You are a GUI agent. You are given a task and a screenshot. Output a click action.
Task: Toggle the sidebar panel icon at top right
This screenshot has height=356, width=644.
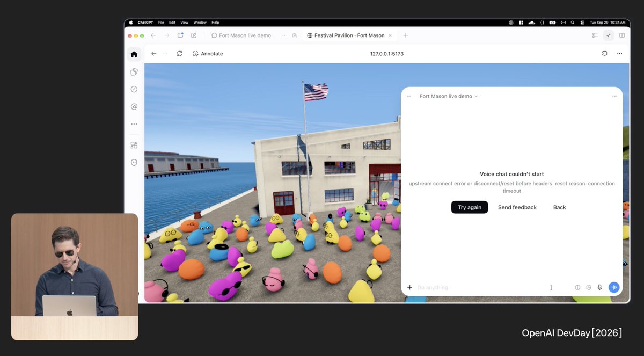622,35
